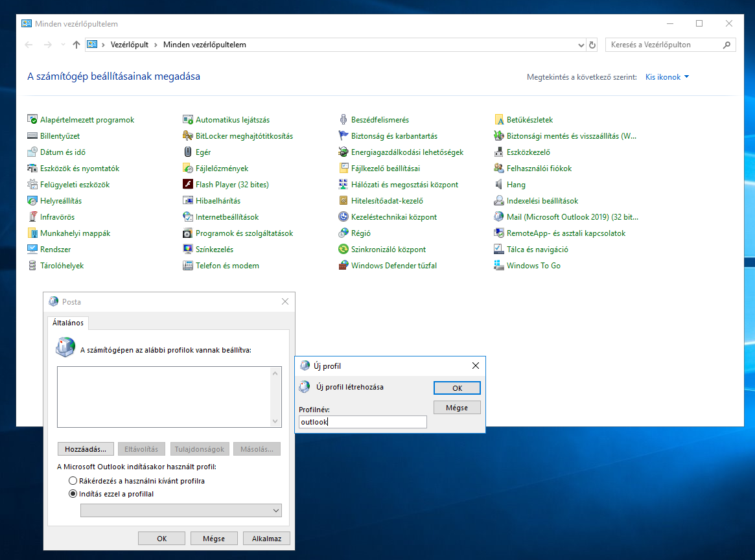755x560 pixels.
Task: Click the profile list scrollbar down arrow
Action: 275,421
